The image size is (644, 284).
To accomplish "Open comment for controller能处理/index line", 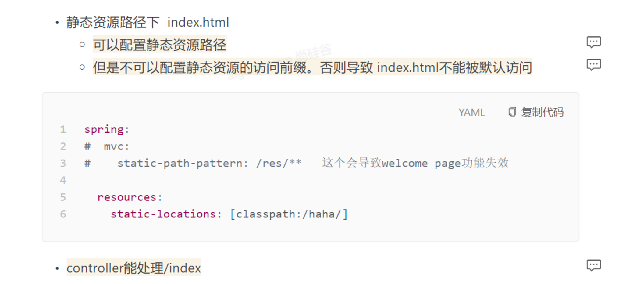I will coord(593,265).
